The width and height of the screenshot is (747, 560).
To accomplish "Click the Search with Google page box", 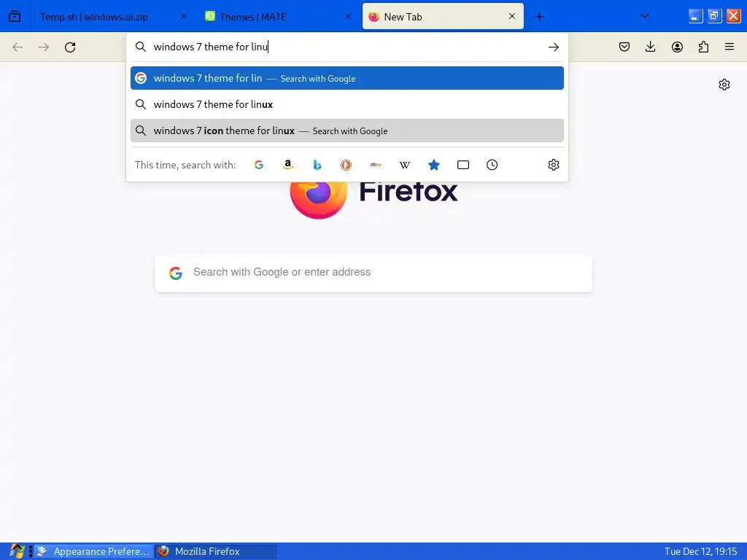I will tap(373, 273).
